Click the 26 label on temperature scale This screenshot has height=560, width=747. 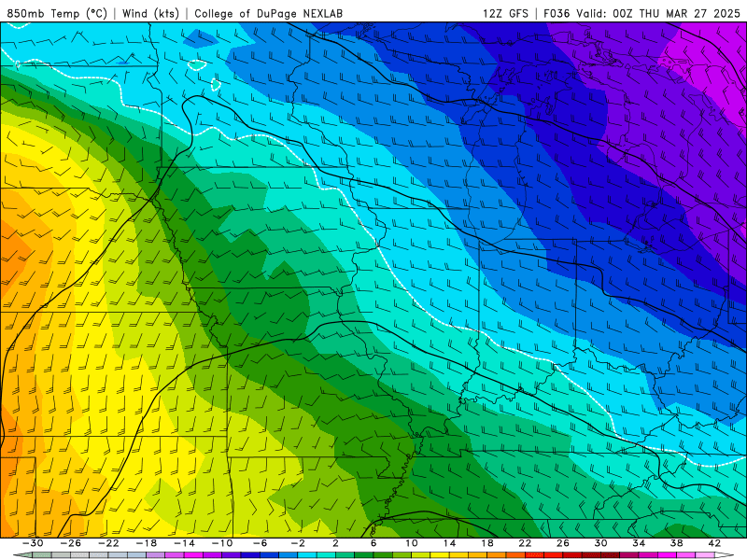[x=563, y=543]
